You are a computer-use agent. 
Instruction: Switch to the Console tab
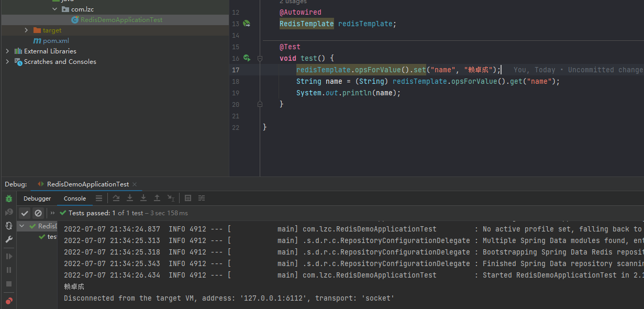75,198
